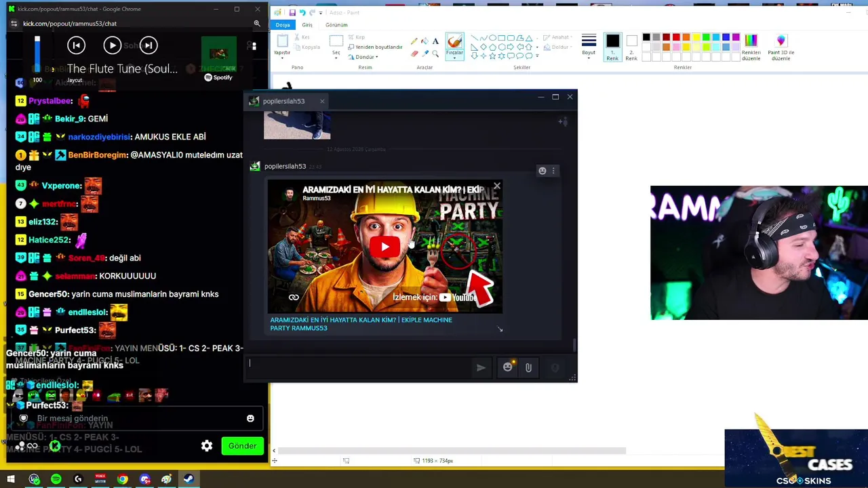Image resolution: width=868 pixels, height=488 pixels.
Task: Expand the Şekiller shapes gallery
Action: [x=536, y=56]
